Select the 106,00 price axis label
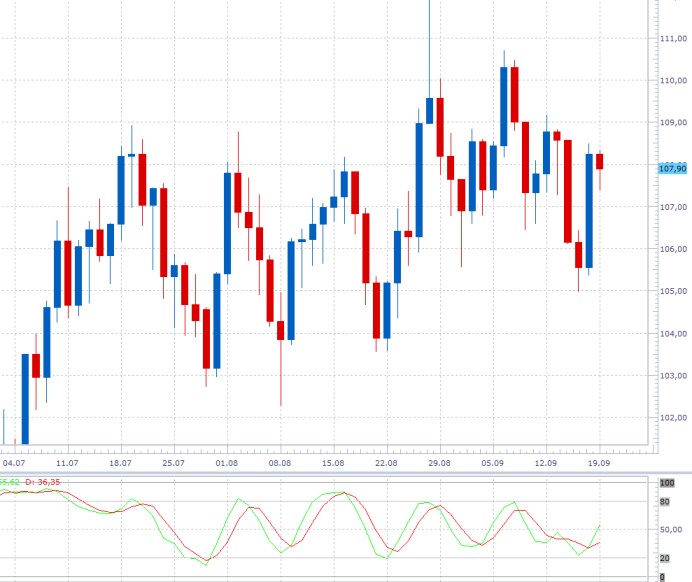The height and width of the screenshot is (582, 692). click(x=673, y=249)
